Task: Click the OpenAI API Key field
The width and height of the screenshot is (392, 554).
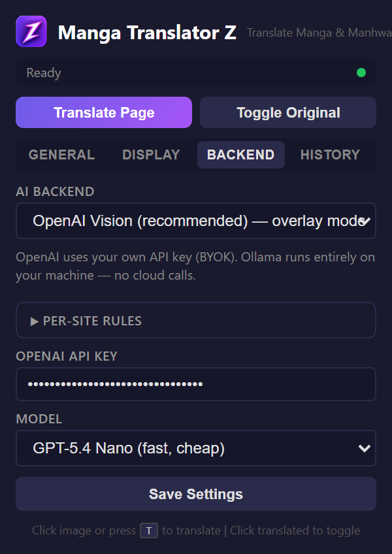Action: click(x=196, y=384)
